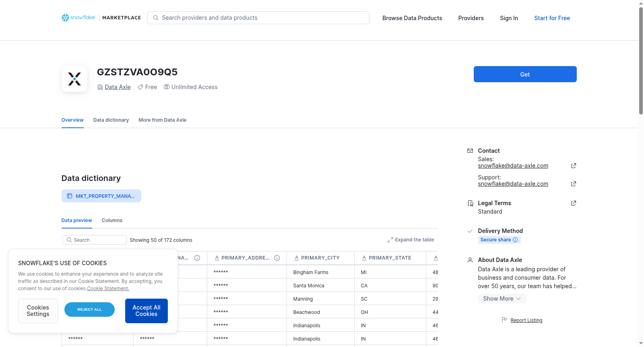Screen dimensions: 644x347
Task: Click the Snowflake logo
Action: (x=78, y=18)
